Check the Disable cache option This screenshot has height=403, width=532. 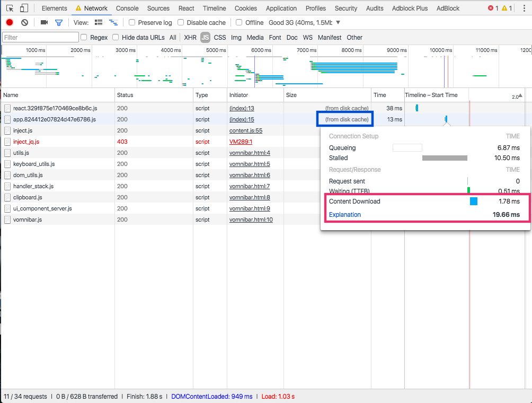[x=181, y=23]
